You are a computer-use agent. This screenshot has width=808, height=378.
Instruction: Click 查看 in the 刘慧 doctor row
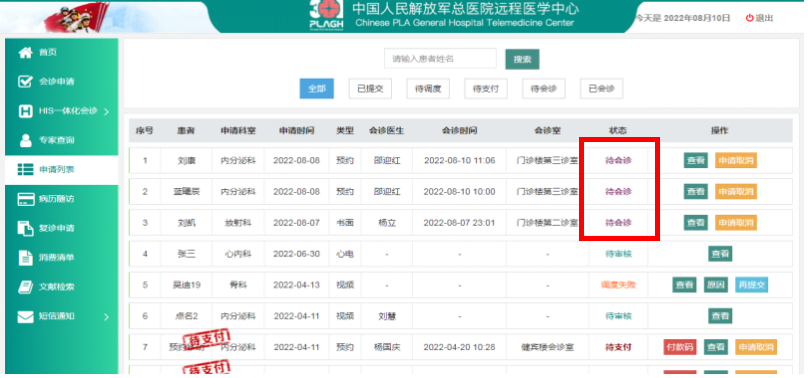(x=720, y=316)
